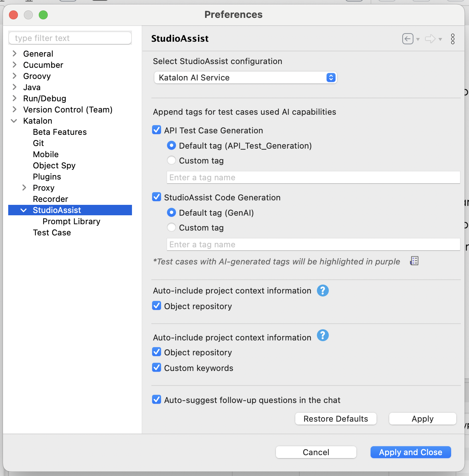
Task: Collapse the StudioAssist tree node
Action: click(x=23, y=210)
